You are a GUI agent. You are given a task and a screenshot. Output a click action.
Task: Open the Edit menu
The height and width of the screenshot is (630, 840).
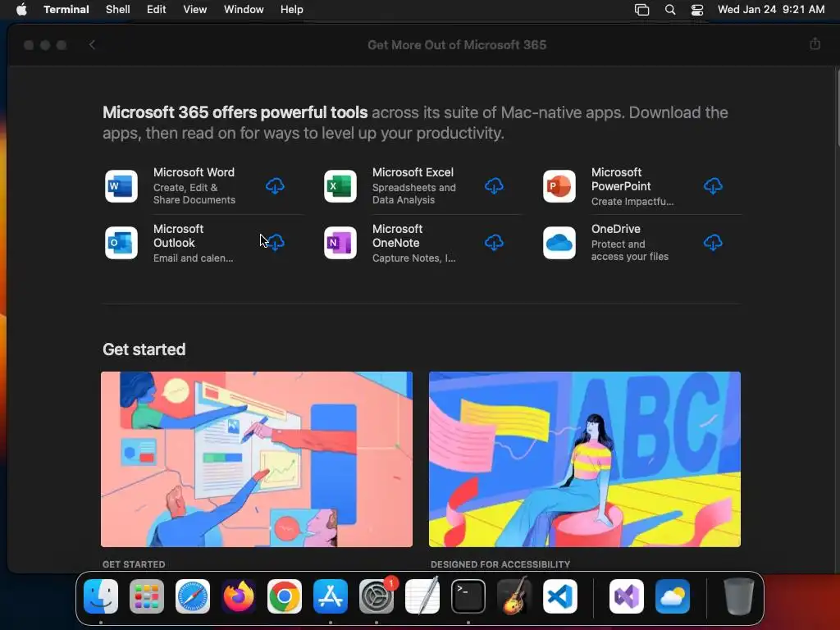[157, 9]
